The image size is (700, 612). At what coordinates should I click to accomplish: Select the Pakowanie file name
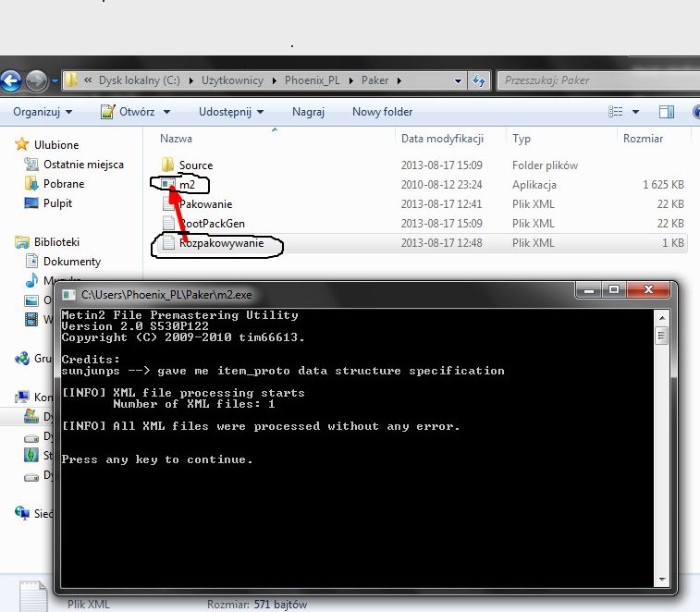click(206, 204)
